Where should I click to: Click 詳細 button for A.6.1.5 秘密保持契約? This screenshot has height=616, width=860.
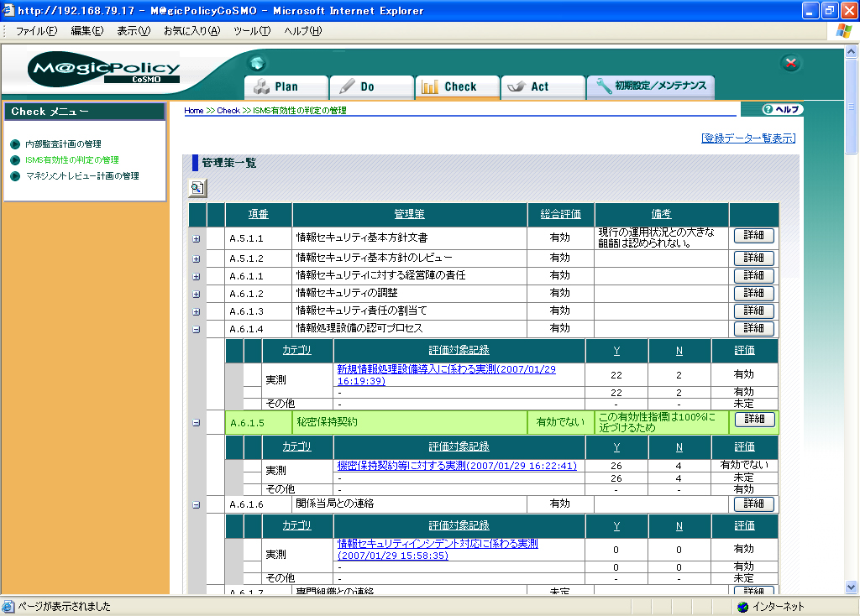[x=753, y=420]
